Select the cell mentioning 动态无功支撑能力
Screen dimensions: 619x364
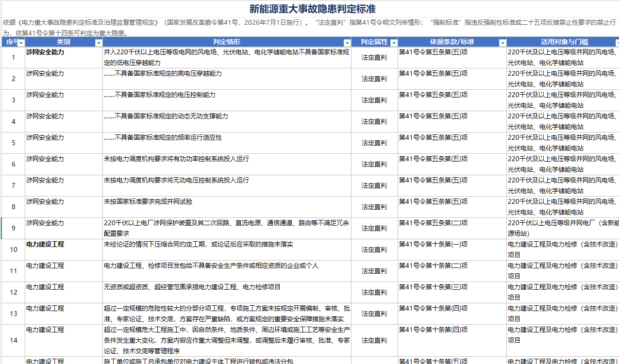pos(227,122)
